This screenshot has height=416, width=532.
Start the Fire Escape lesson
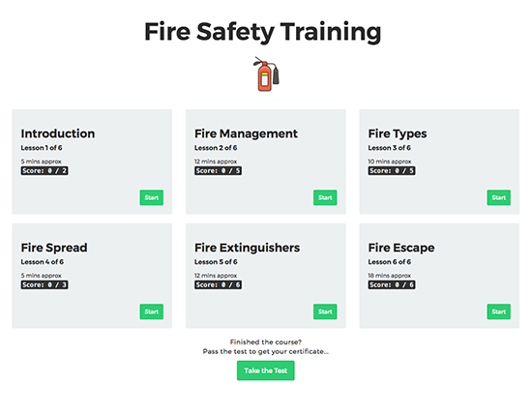(499, 312)
